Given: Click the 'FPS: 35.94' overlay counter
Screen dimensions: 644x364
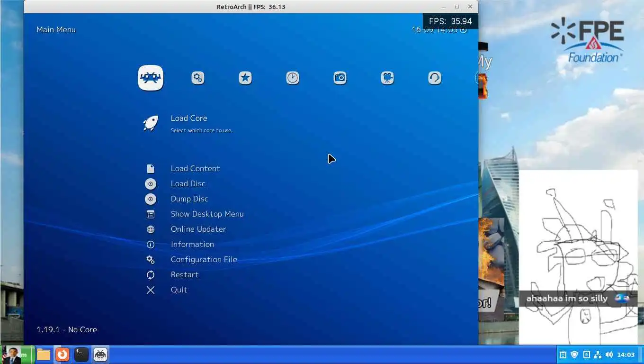Looking at the screenshot, I should tap(450, 21).
